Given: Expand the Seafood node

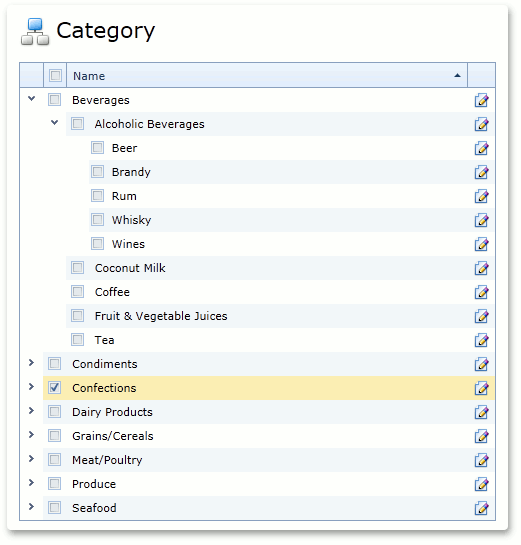Looking at the screenshot, I should coord(31,506).
